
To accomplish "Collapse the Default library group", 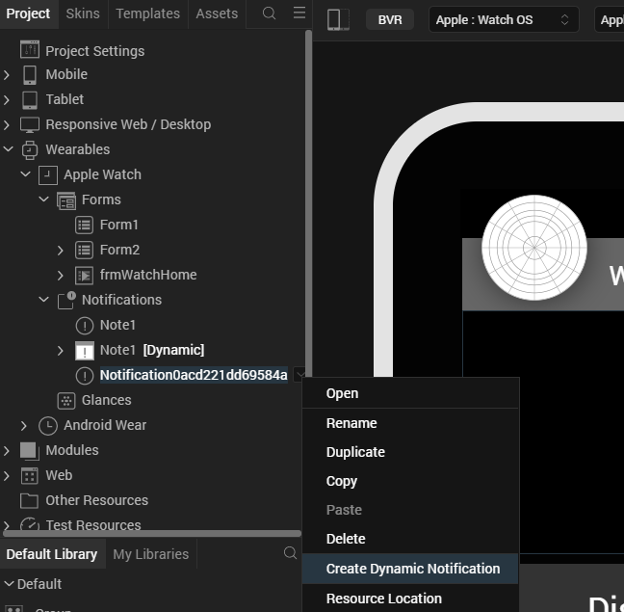I will click(x=8, y=584).
